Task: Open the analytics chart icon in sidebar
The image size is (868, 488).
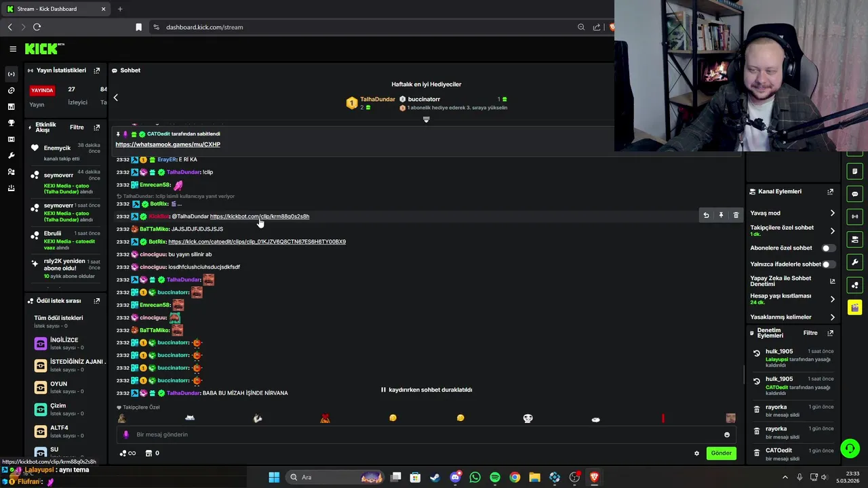Action: point(11,106)
